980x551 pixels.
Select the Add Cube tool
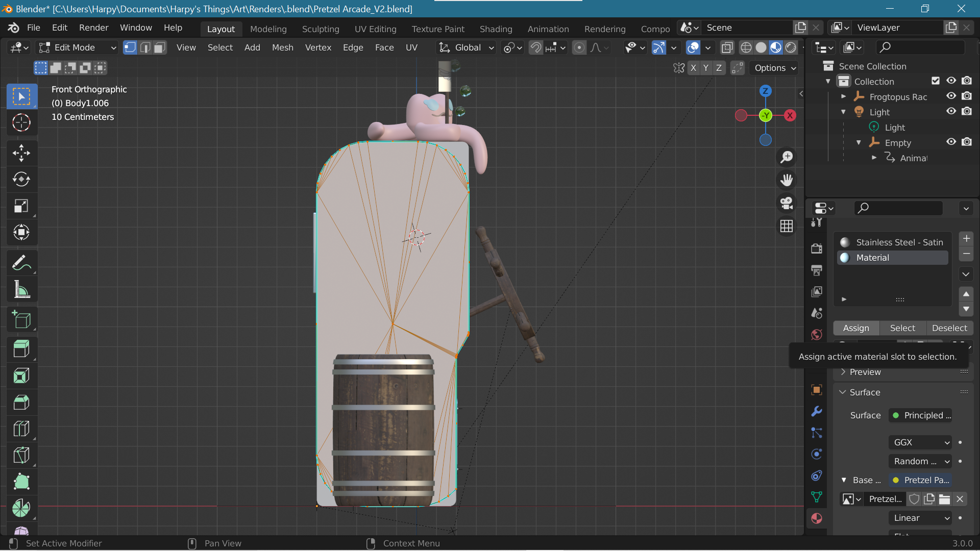coord(21,320)
